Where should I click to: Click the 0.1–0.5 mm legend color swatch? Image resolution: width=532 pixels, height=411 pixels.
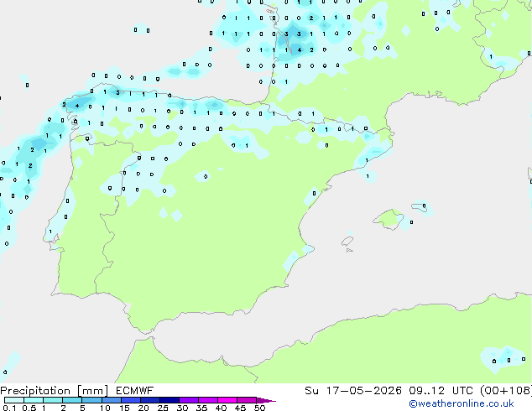pyautogui.click(x=14, y=400)
